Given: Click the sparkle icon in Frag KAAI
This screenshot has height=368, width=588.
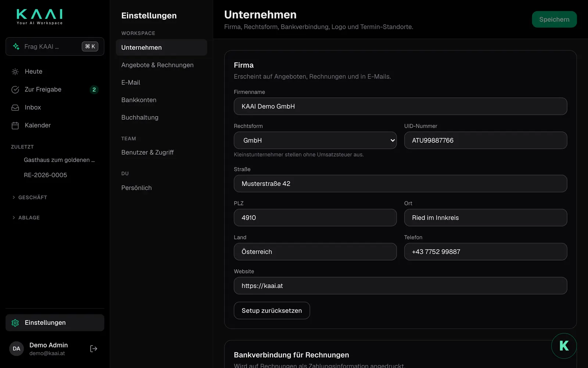Looking at the screenshot, I should pos(16,46).
